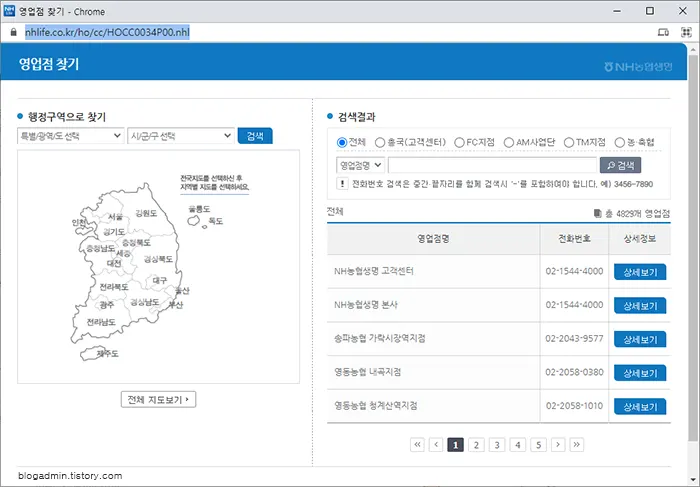Viewport: 700px width, 487px height.
Task: Go to next page of results
Action: click(558, 445)
